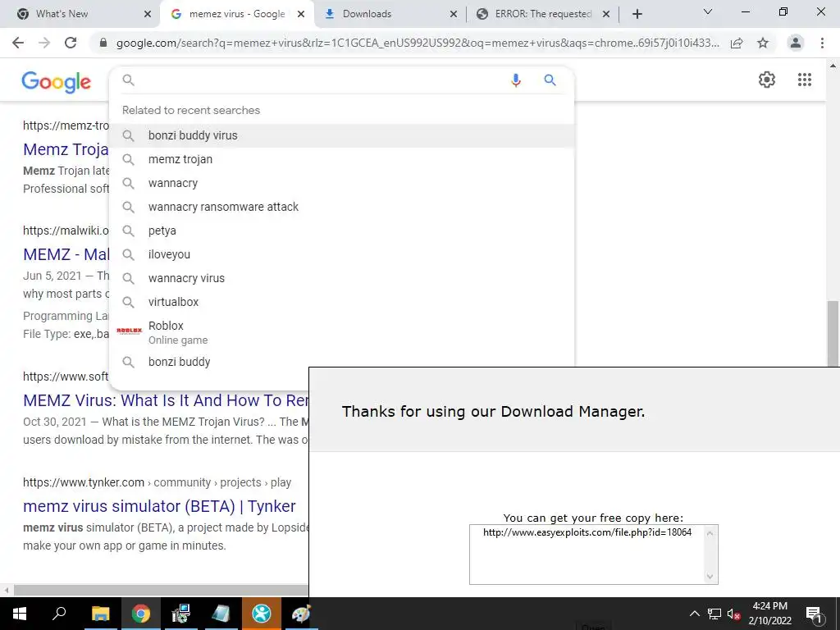Close the Downloads tab
This screenshot has height=630, width=840.
click(x=453, y=14)
